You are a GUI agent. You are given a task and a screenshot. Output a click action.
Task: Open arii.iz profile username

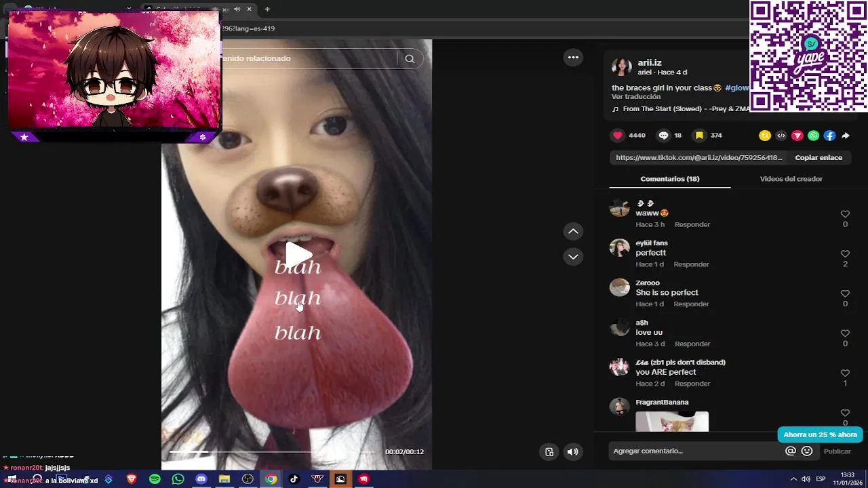coord(650,62)
